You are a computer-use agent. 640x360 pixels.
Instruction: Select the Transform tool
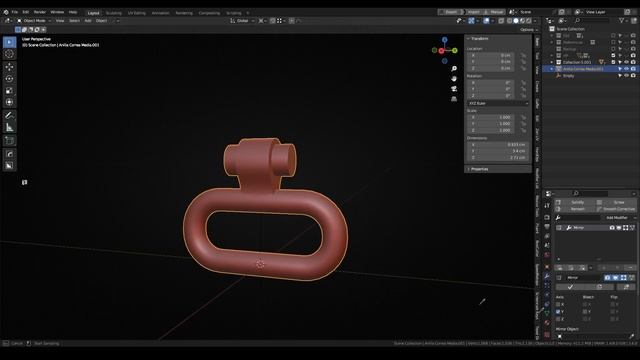(x=9, y=102)
